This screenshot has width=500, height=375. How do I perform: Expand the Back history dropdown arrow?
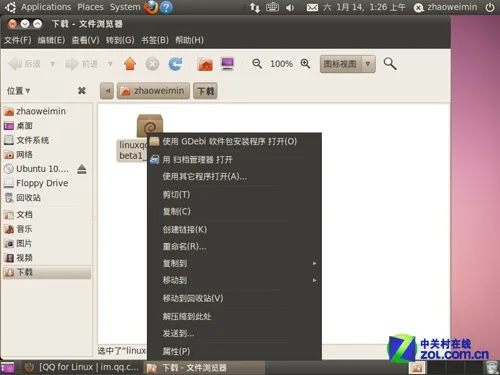pos(52,64)
